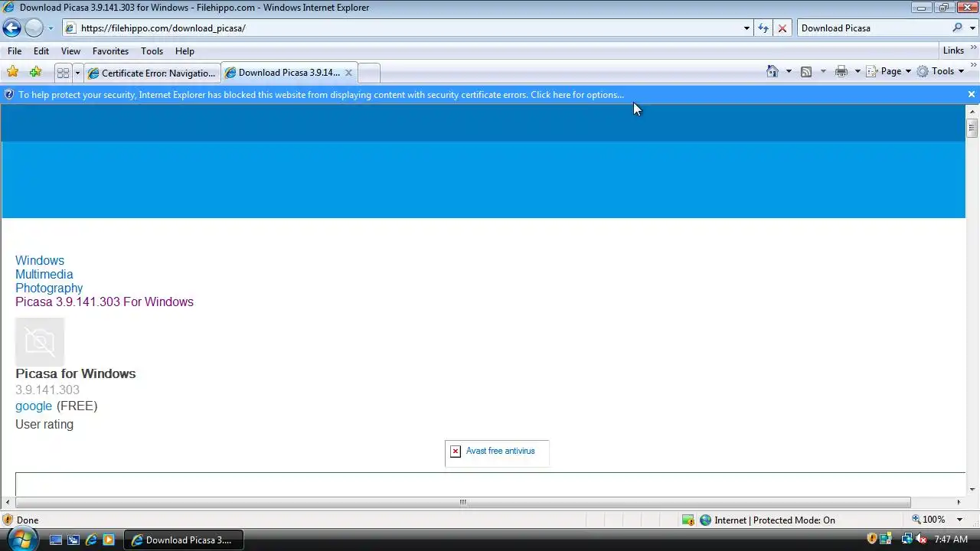Click the 100% zoom level button
Viewport: 980px width, 551px height.
[x=929, y=520]
